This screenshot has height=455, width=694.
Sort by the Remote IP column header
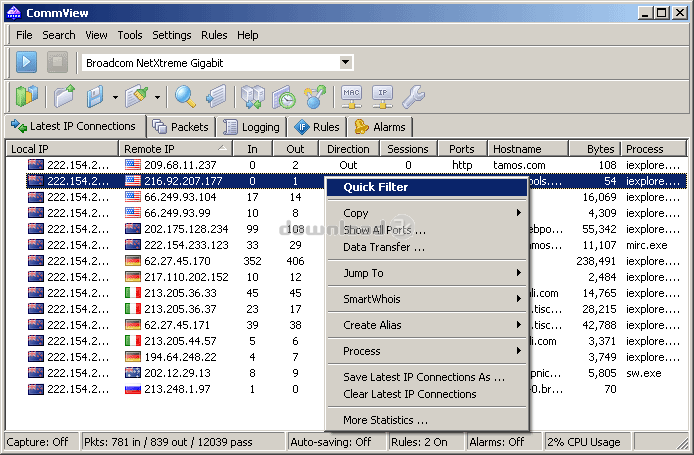point(175,149)
